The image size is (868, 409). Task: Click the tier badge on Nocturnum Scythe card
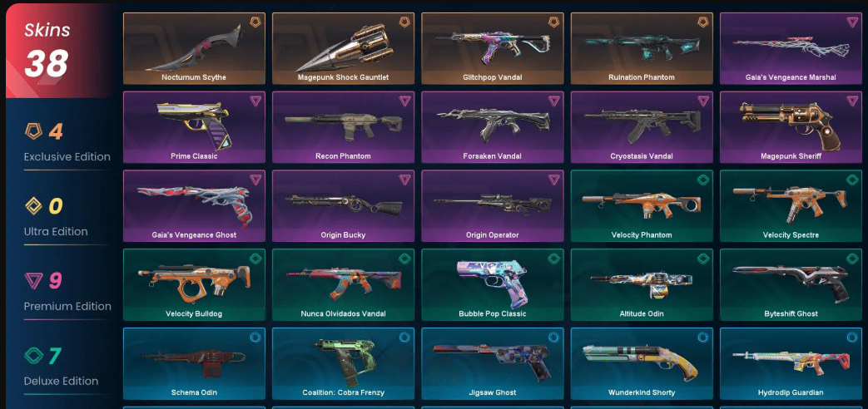(x=255, y=22)
